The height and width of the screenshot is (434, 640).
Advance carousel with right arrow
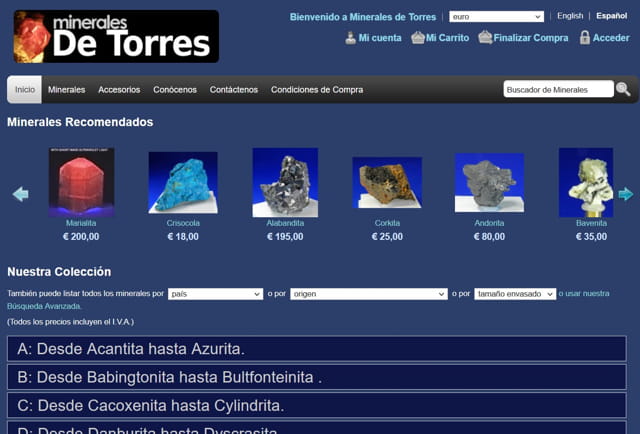click(x=626, y=194)
